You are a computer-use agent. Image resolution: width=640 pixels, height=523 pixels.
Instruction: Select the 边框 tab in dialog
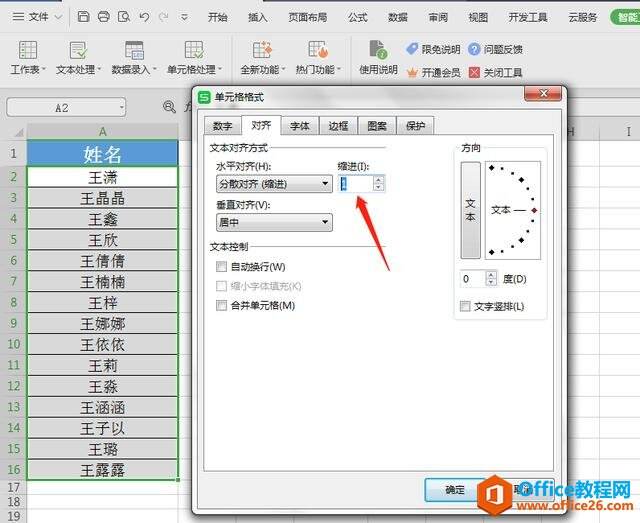pos(338,126)
